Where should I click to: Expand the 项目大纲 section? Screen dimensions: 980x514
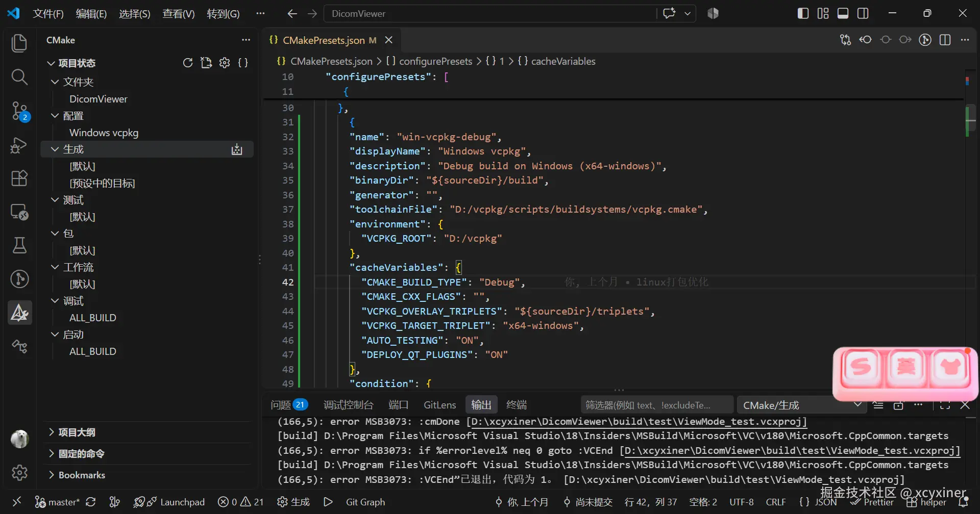[148, 432]
